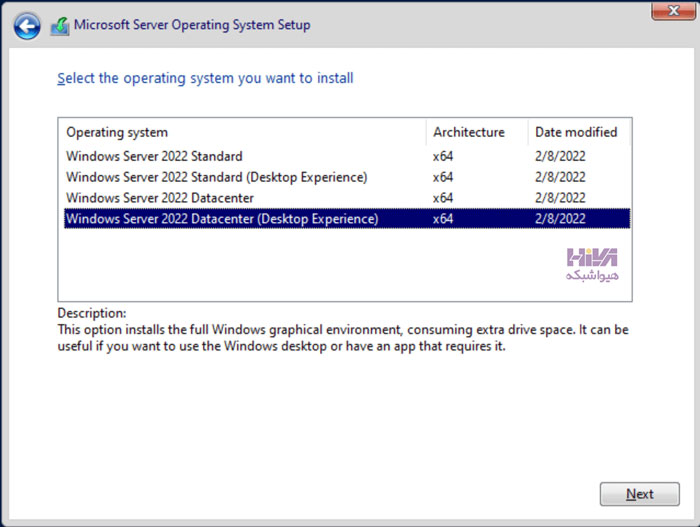Click the Architecture column header
This screenshot has height=527, width=700.
[x=477, y=132]
